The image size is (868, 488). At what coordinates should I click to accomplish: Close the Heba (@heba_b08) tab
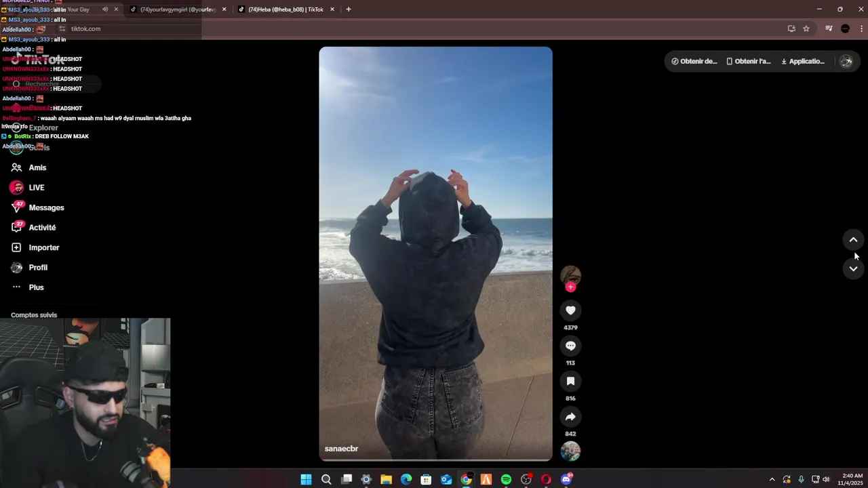pyautogui.click(x=332, y=9)
